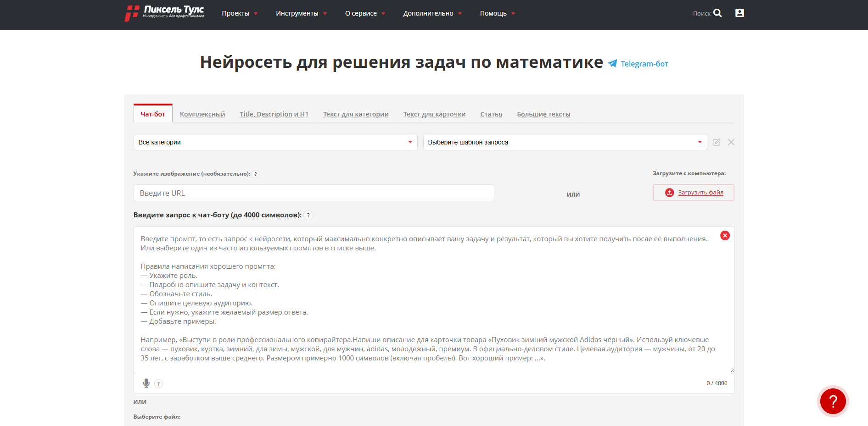Open the red help question button
Viewport: 868px width, 426px height.
click(x=833, y=401)
